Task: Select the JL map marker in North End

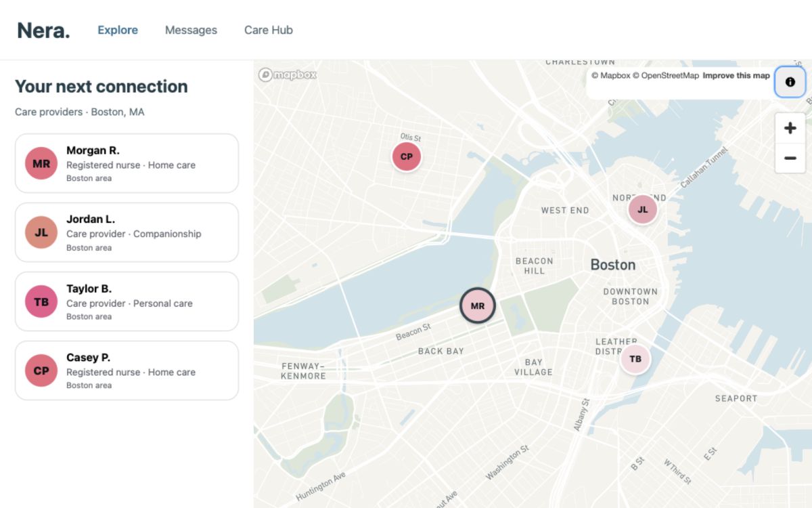Action: pos(643,209)
